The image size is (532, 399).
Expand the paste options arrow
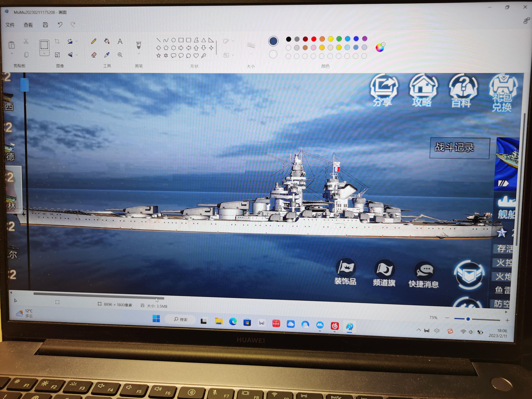point(12,54)
